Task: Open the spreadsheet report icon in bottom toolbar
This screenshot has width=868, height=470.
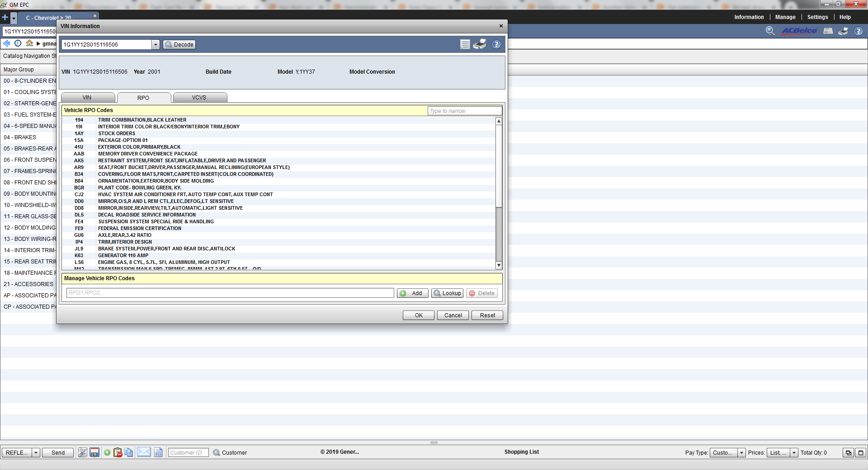Action: tap(158, 452)
